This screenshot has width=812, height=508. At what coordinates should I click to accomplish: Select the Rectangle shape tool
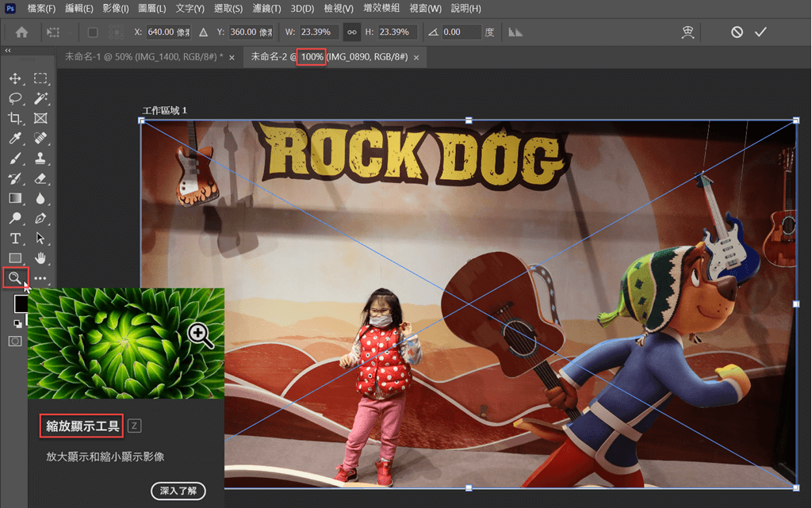(x=15, y=258)
